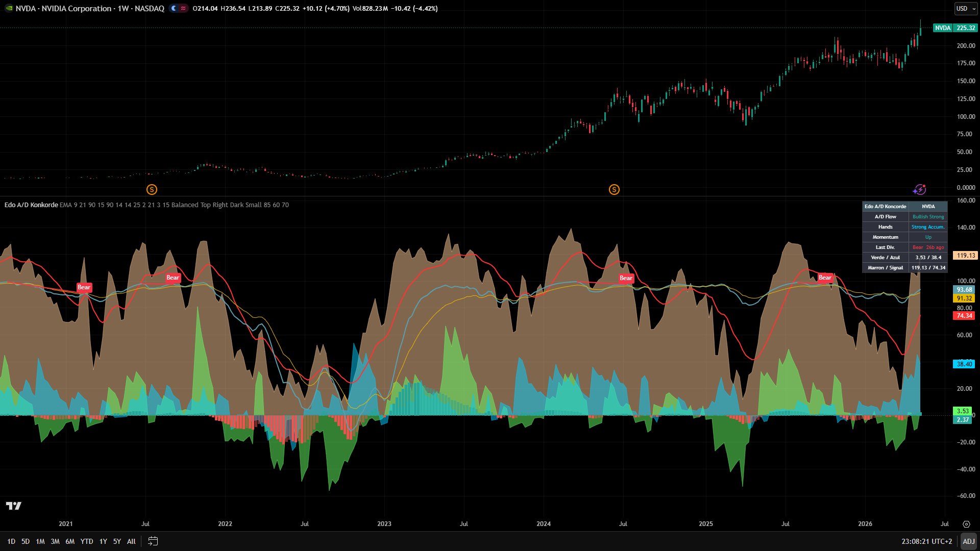This screenshot has width=980, height=551.
Task: Click the green 3.53 scale label
Action: [962, 411]
